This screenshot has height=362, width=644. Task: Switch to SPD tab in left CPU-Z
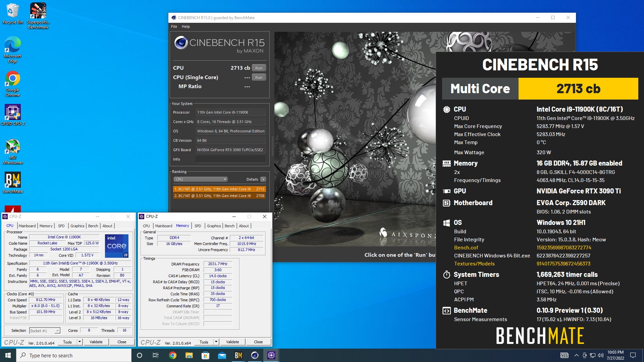(x=61, y=226)
